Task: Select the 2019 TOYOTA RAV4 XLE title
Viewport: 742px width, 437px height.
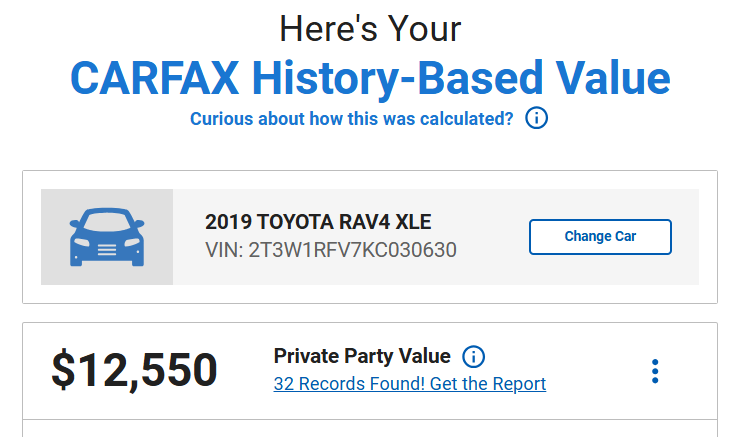Action: pyautogui.click(x=318, y=222)
